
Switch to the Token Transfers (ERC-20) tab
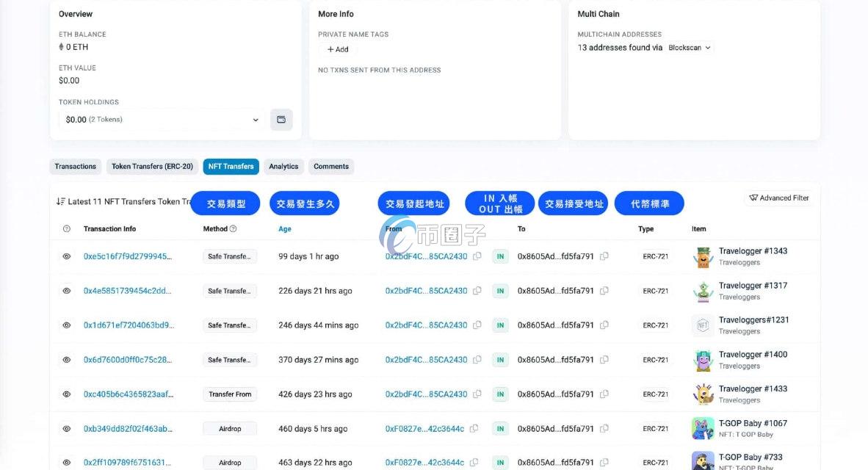(x=152, y=166)
